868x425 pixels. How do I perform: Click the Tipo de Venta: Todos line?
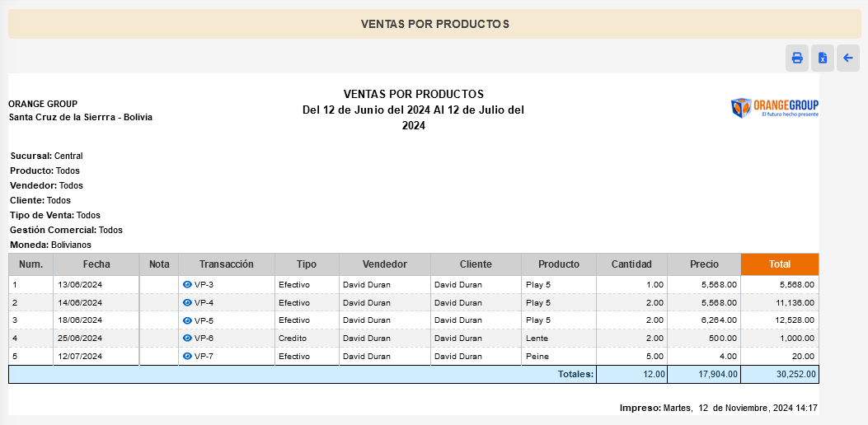[55, 215]
